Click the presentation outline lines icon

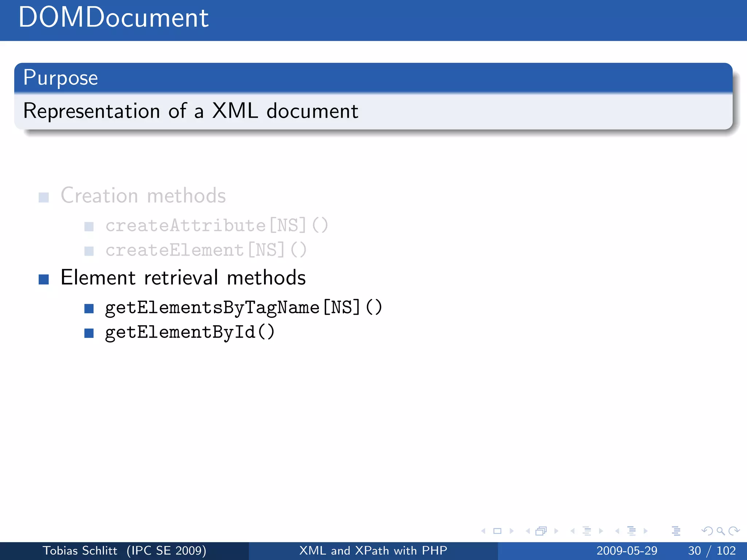676,531
